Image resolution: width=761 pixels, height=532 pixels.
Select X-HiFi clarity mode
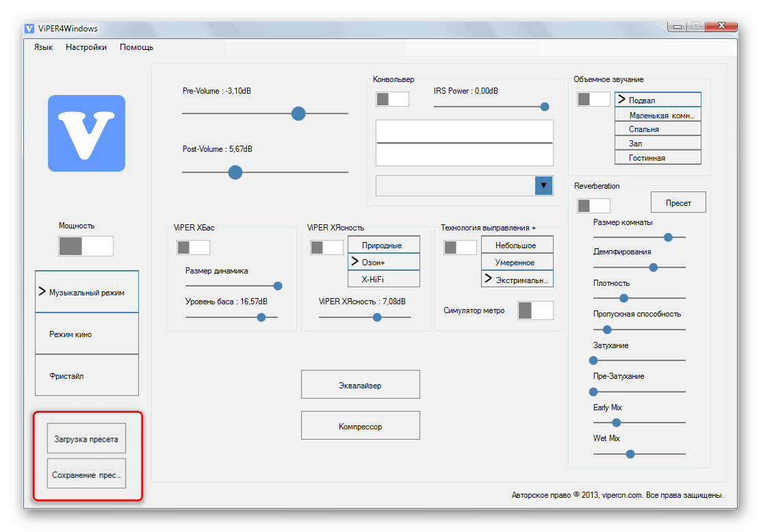pyautogui.click(x=383, y=279)
